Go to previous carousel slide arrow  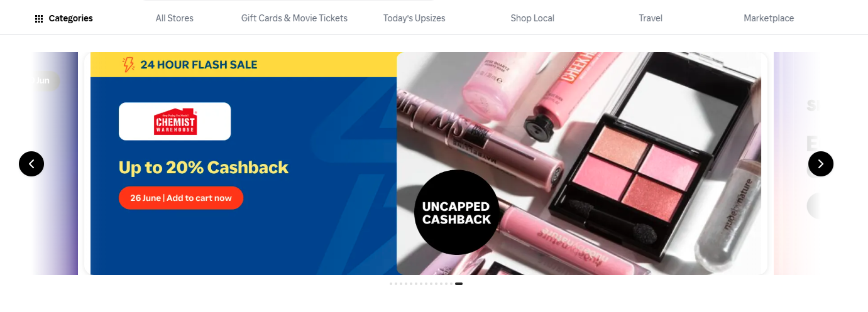click(x=31, y=164)
